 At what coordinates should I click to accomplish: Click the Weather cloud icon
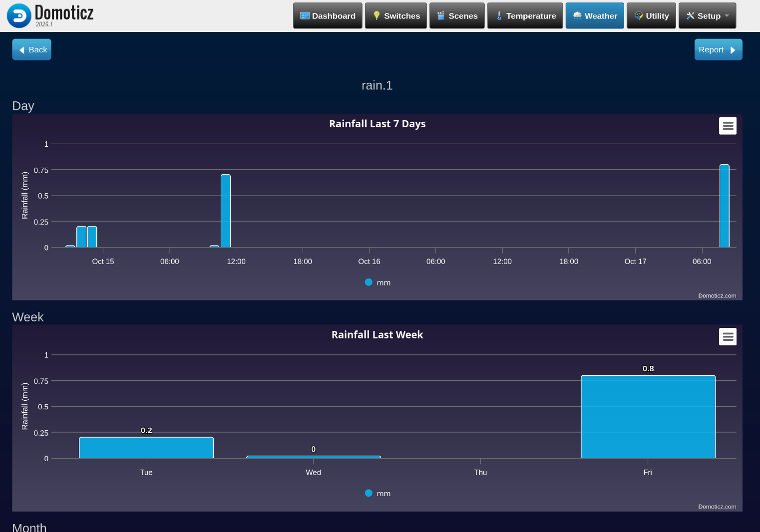point(577,16)
